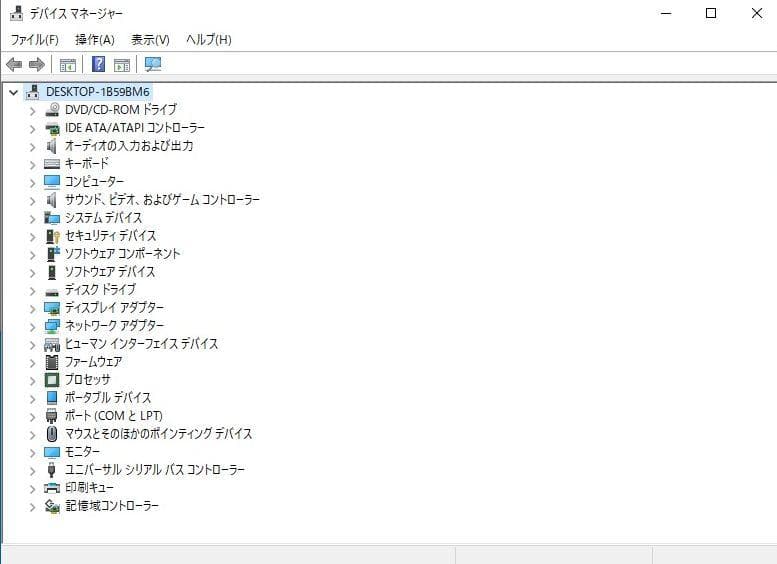Expand the ディスプレイ アダプター category
Screen dimensions: 777x564
tap(33, 309)
